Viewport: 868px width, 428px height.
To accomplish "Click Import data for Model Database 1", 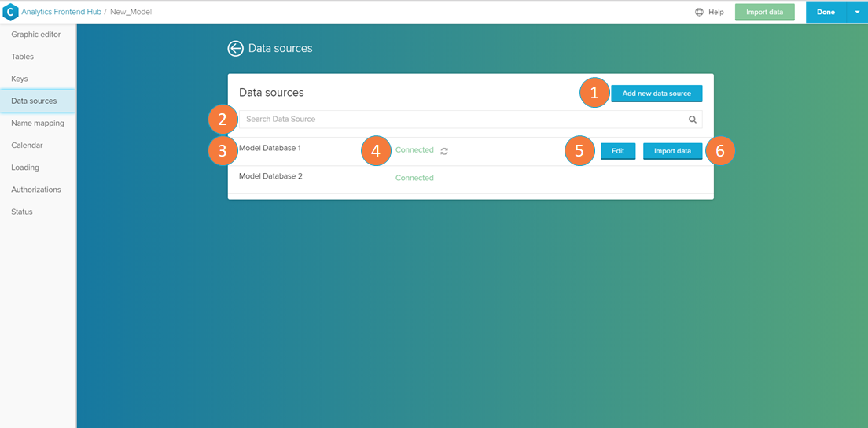I will (672, 151).
